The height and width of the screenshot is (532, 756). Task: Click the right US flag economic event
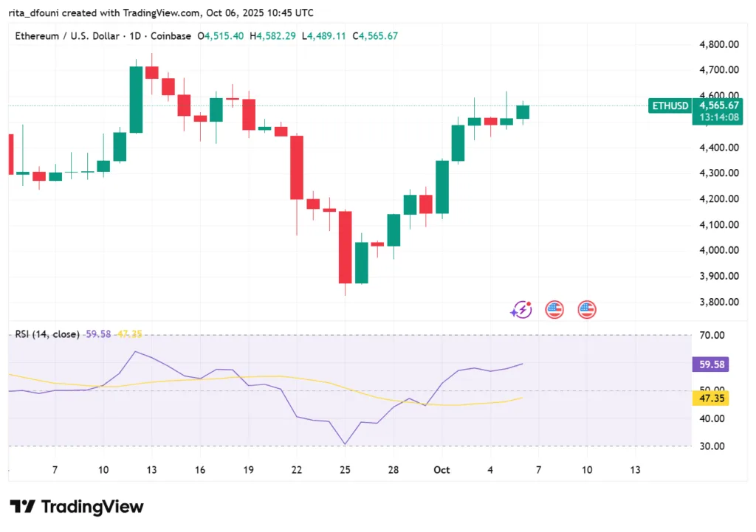click(x=587, y=310)
